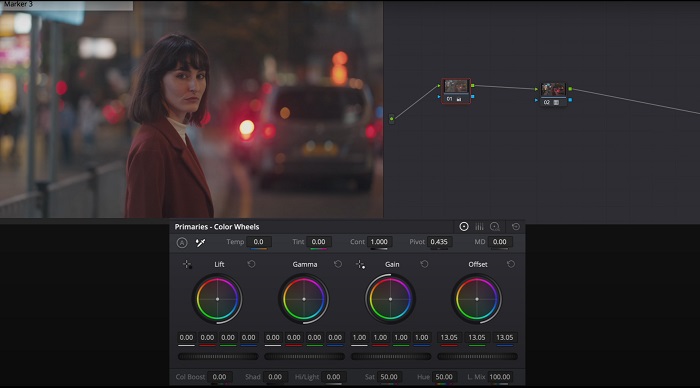Click the node graph source input dot

click(392, 119)
